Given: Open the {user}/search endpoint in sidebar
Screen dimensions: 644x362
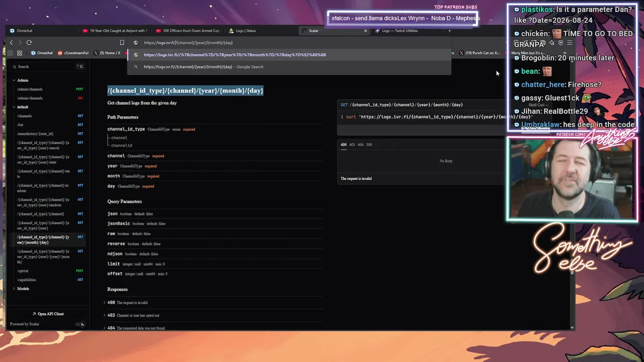Looking at the screenshot, I should tap(49, 145).
